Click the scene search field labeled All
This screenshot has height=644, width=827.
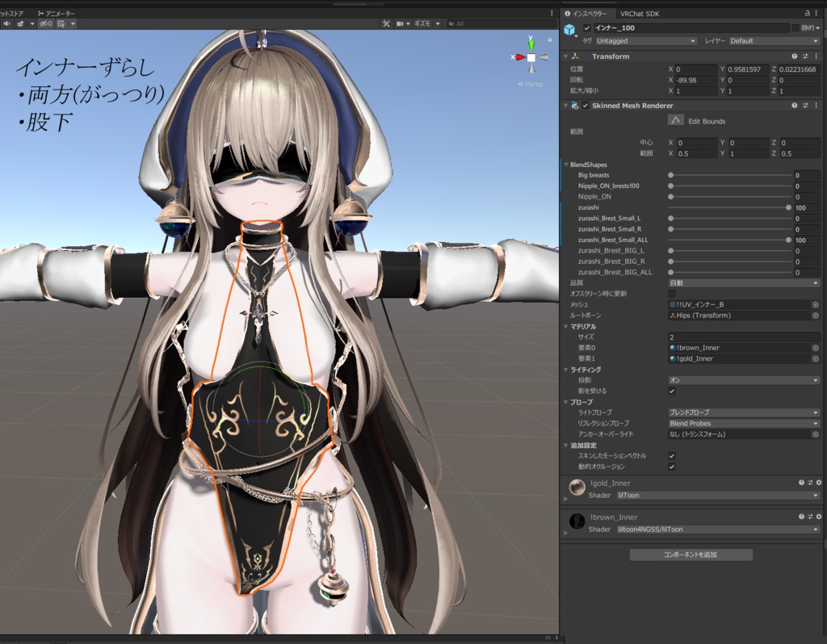coord(501,23)
